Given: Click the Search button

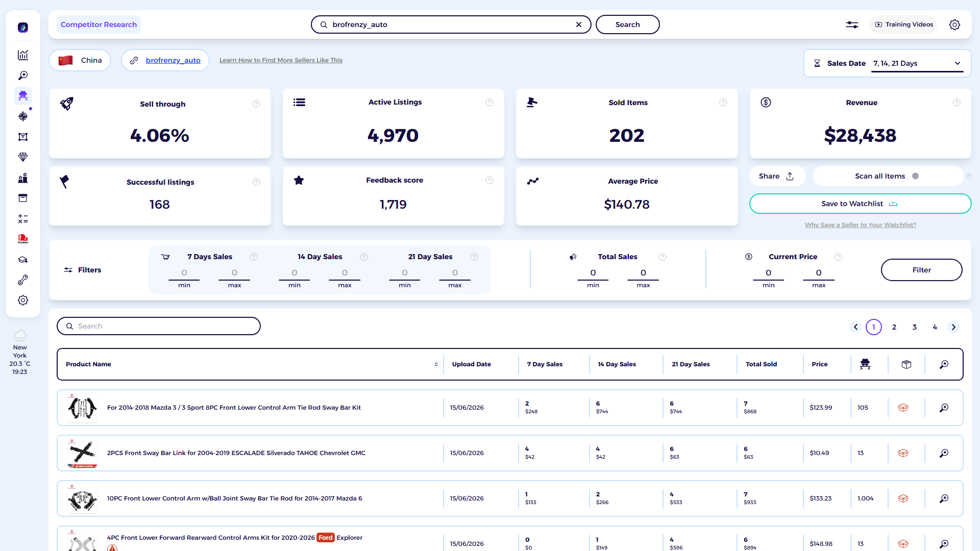Looking at the screenshot, I should tap(627, 24).
